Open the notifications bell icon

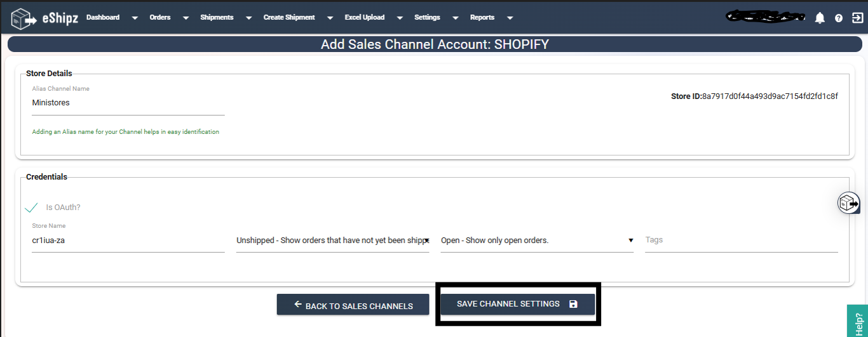820,18
